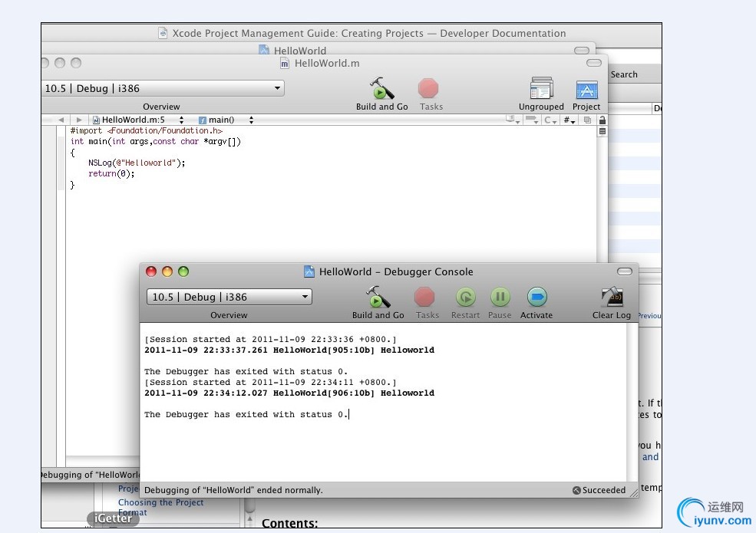Image resolution: width=756 pixels, height=533 pixels.
Task: Open the included files # popup menu
Action: (x=569, y=120)
